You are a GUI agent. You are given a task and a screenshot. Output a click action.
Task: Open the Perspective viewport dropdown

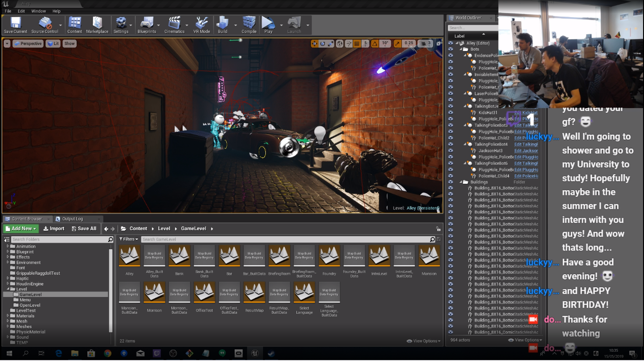click(28, 44)
